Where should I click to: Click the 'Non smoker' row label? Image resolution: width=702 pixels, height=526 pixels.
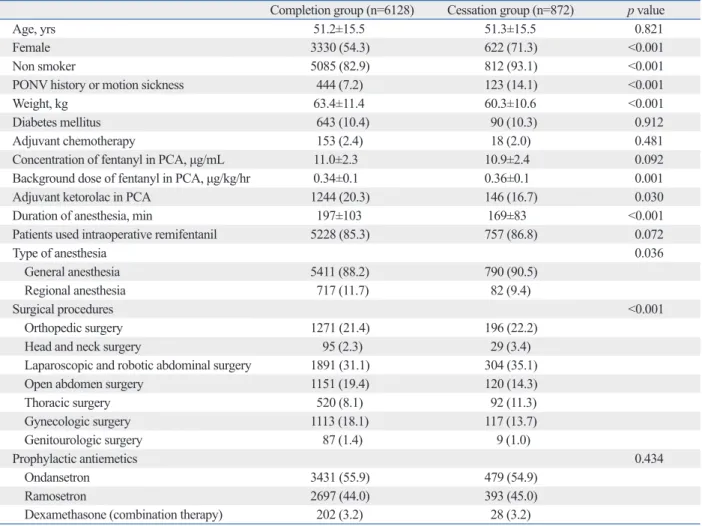click(44, 66)
